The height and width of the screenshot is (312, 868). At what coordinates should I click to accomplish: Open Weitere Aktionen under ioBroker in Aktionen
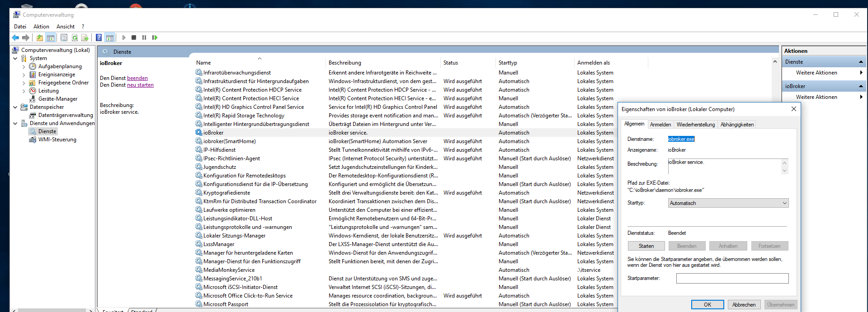(x=816, y=97)
